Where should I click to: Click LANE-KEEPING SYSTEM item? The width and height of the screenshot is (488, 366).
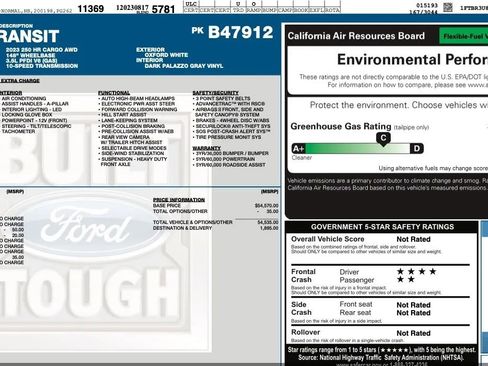(129, 120)
